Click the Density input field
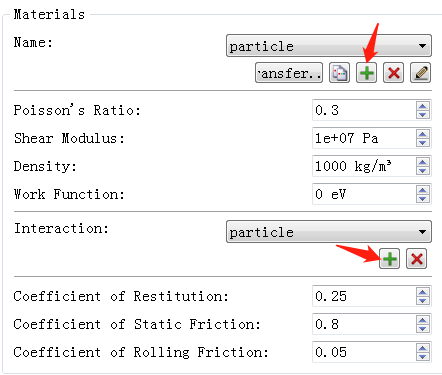This screenshot has width=442, height=375. point(364,166)
